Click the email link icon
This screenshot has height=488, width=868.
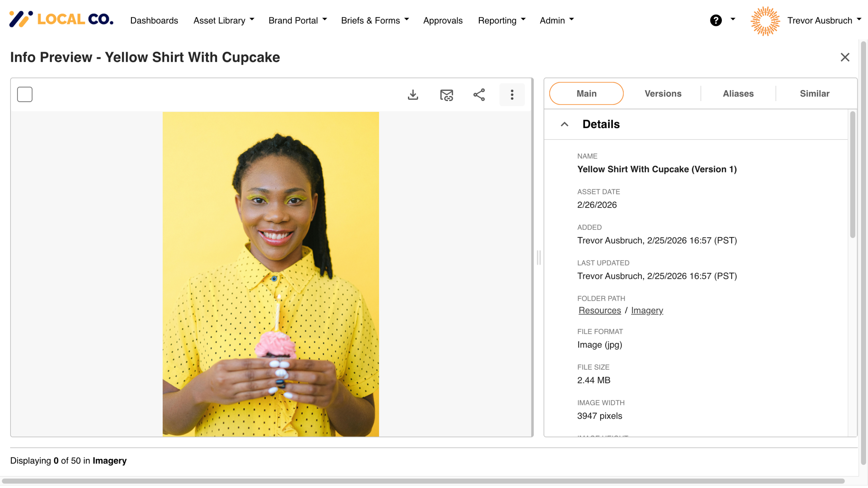click(446, 95)
